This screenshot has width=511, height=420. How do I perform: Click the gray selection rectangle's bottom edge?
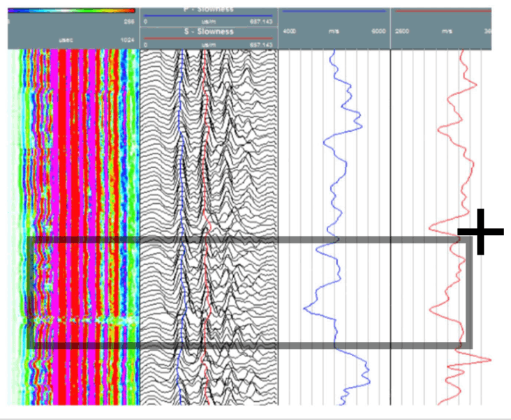coord(244,345)
